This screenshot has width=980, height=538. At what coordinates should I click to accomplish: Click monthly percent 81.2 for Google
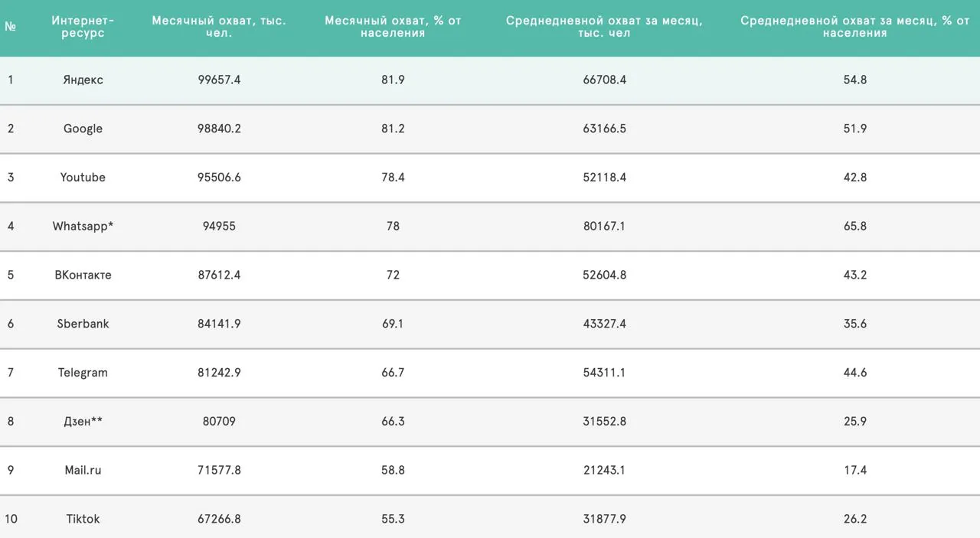point(393,129)
